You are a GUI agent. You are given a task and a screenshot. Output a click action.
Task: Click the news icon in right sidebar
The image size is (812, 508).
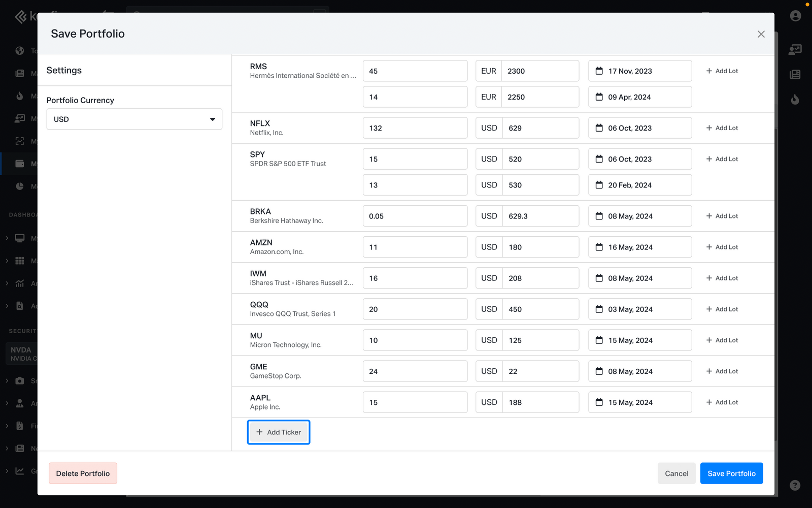click(795, 75)
